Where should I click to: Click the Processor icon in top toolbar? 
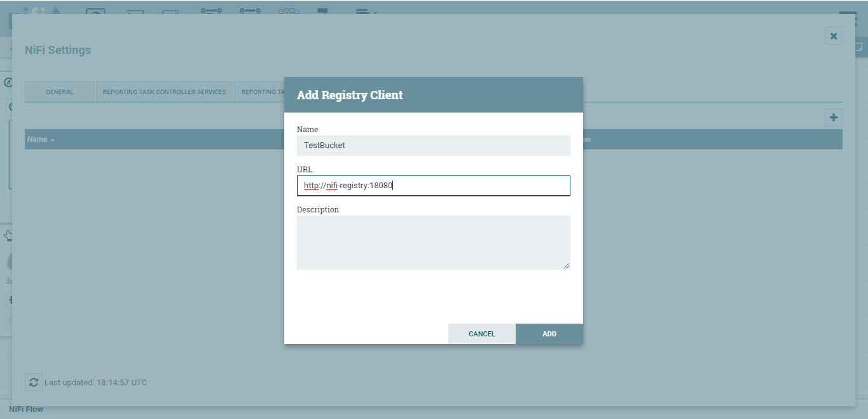coord(95,11)
